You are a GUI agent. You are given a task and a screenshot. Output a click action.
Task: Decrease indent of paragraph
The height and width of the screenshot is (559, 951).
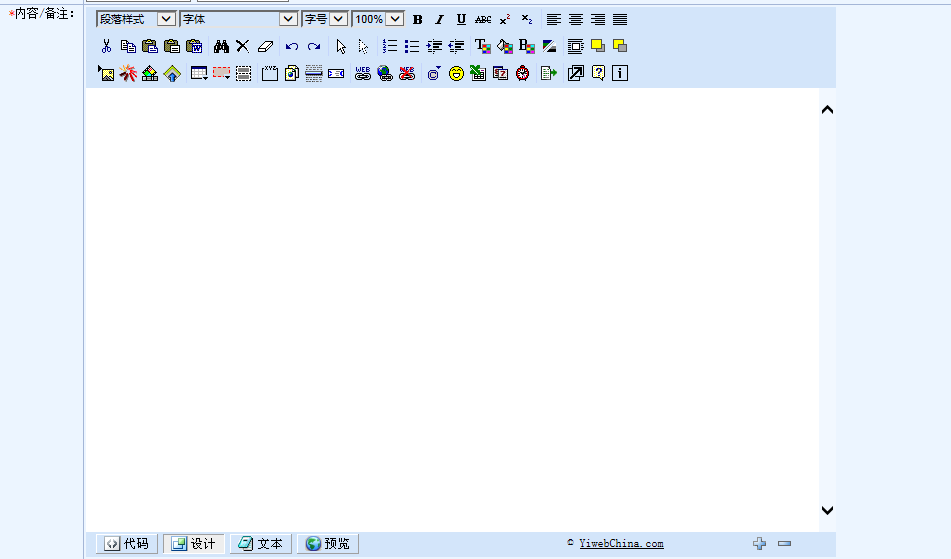click(x=456, y=46)
